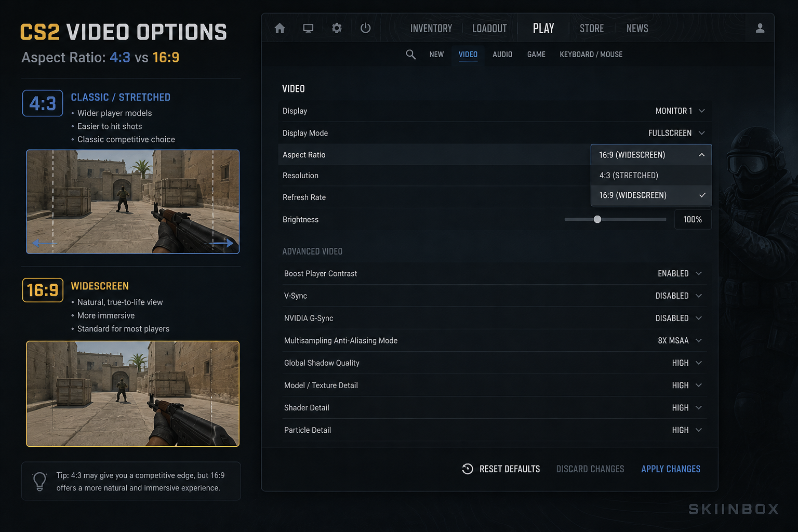Image resolution: width=798 pixels, height=532 pixels.
Task: Click the Brightness 100% value field
Action: pyautogui.click(x=693, y=220)
